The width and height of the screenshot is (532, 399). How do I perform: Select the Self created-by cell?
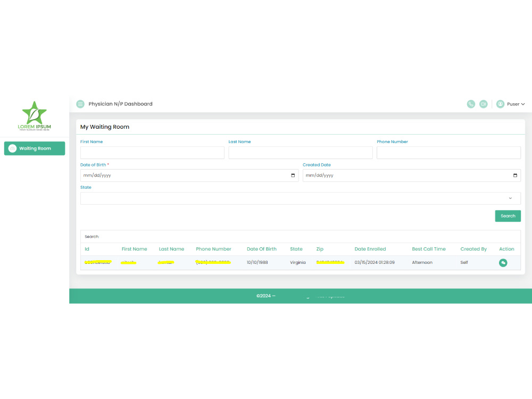click(x=464, y=263)
